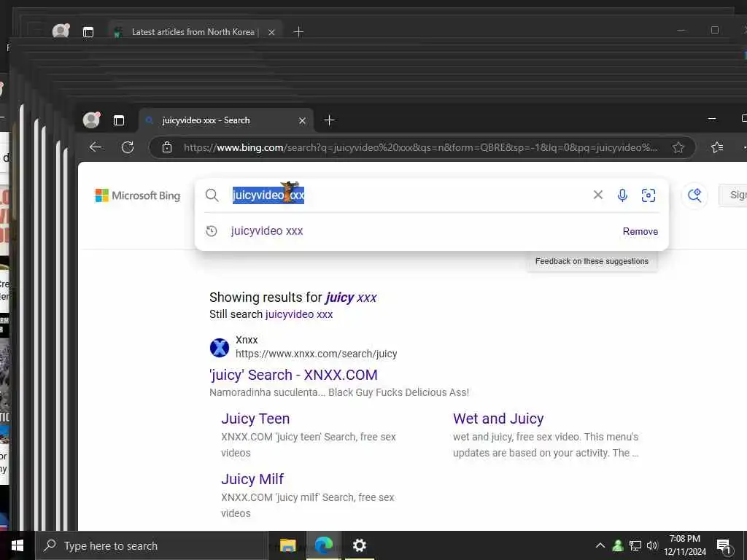Clear the Bing search box text

598,194
